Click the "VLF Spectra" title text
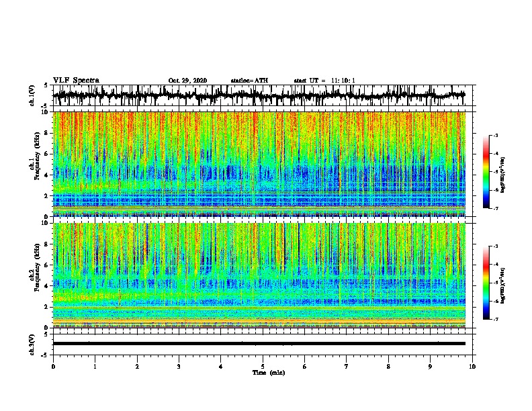Viewport: 532px width, 411px height. point(76,81)
